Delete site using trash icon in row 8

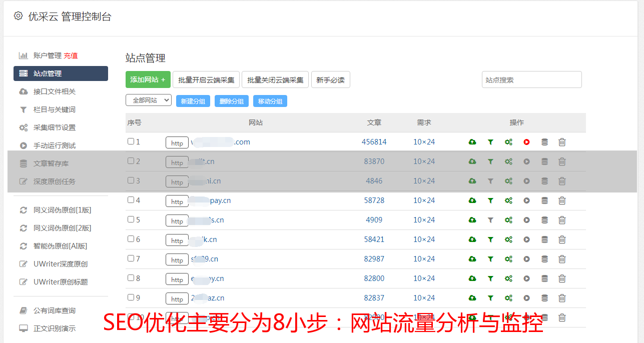point(562,278)
